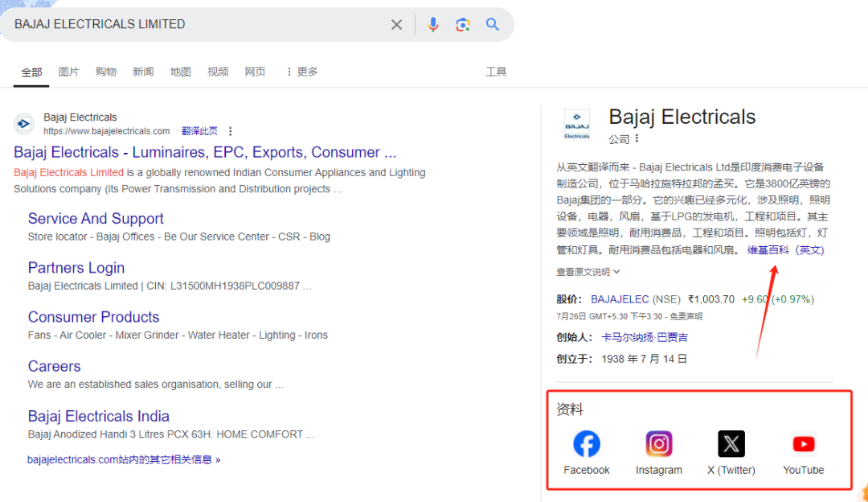Open the 免责声明 disclaimer link

click(x=686, y=316)
